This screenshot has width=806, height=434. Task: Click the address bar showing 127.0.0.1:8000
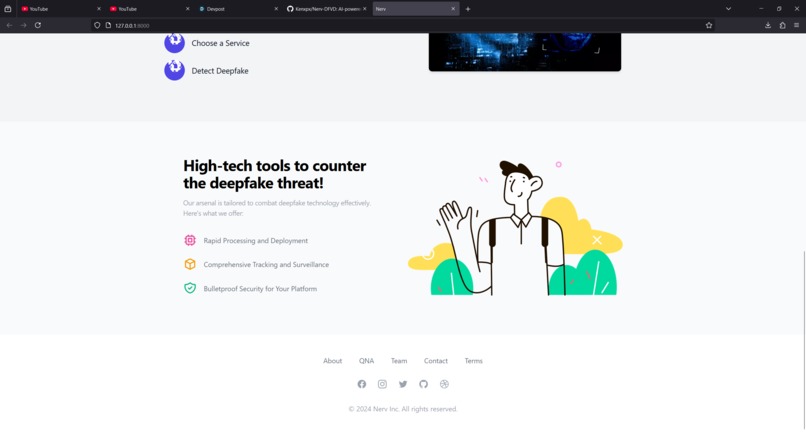[401, 25]
